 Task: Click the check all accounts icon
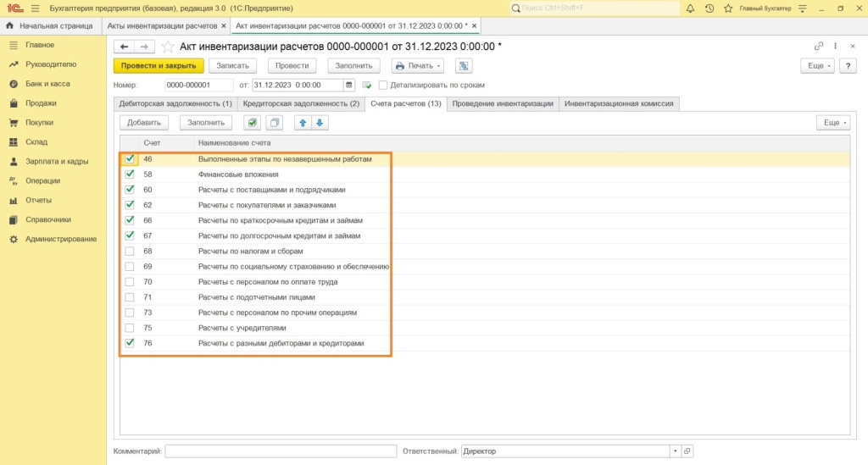253,123
